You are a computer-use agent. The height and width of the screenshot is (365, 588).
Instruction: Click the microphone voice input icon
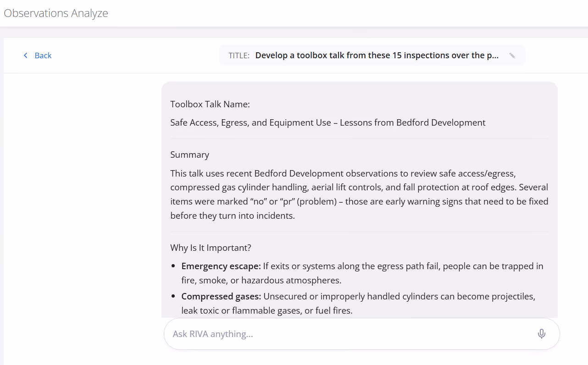pyautogui.click(x=542, y=334)
